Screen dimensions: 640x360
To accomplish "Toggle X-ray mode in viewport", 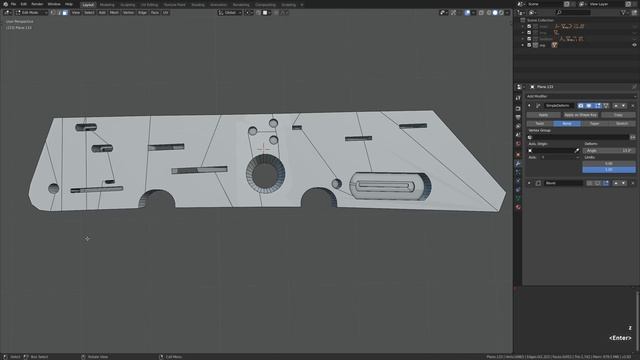I will click(x=481, y=13).
